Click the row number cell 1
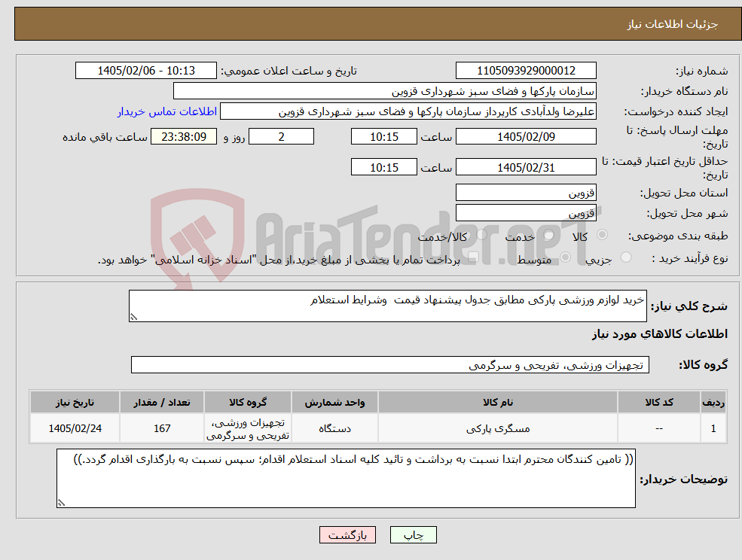This screenshot has width=742, height=560. pos(713,428)
